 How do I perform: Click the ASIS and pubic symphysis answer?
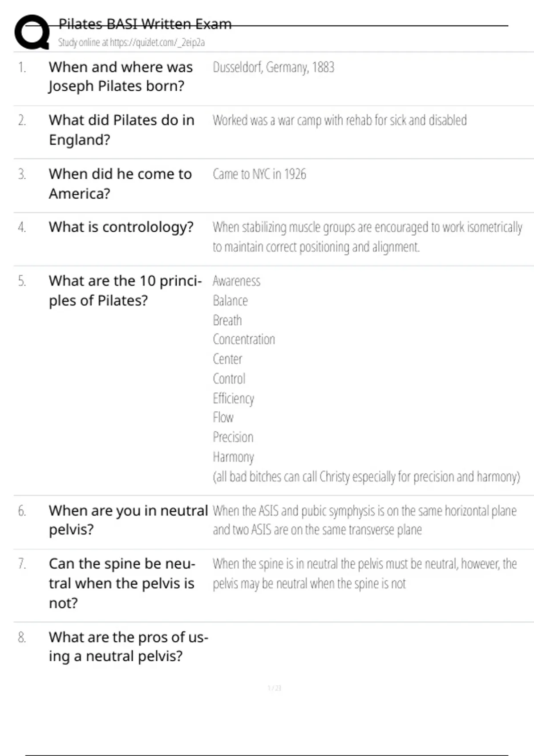pyautogui.click(x=364, y=520)
